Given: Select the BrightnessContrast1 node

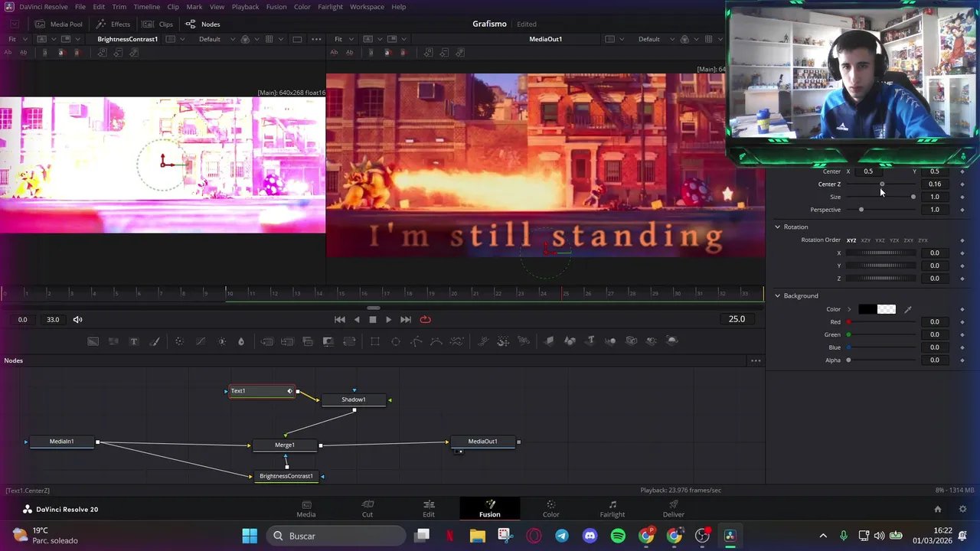Looking at the screenshot, I should point(286,476).
